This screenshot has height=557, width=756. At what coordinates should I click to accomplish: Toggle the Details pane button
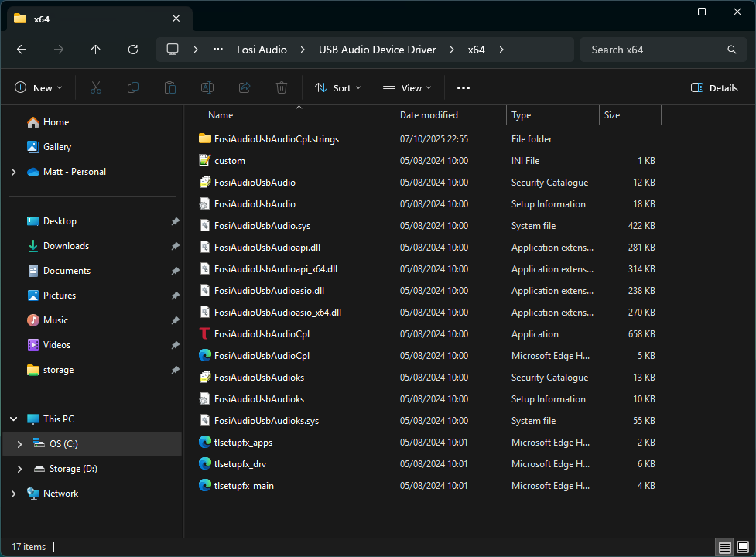714,88
